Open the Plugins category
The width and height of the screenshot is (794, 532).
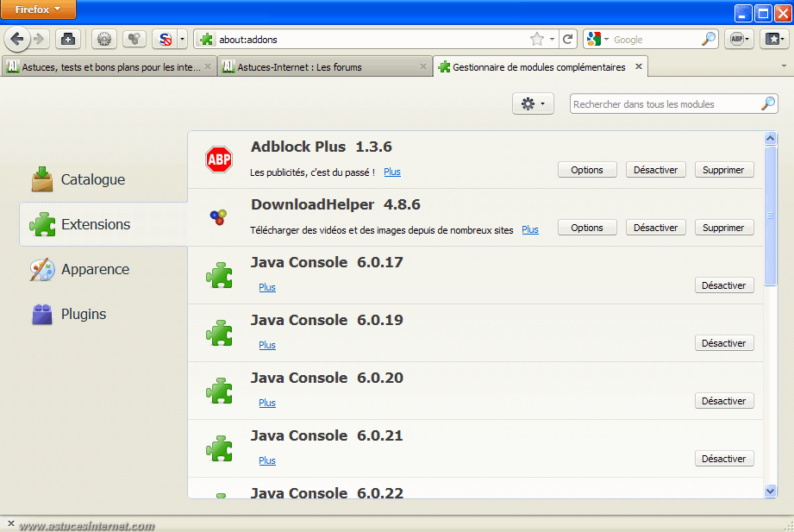(x=103, y=314)
